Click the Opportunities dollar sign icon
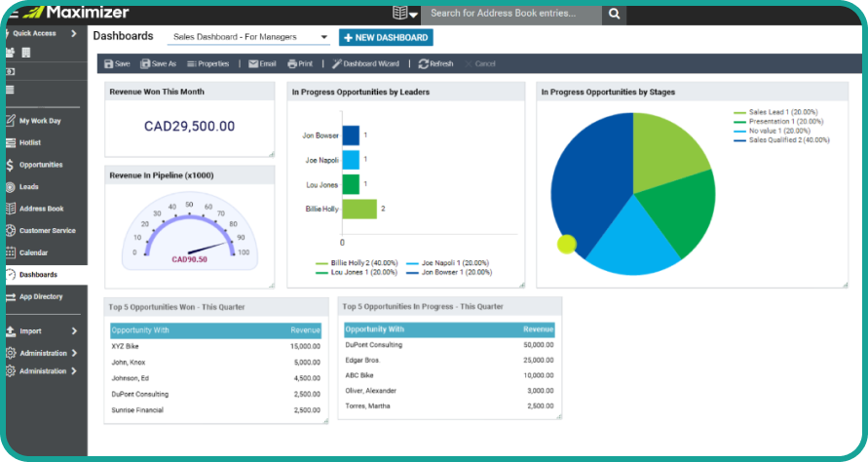The width and height of the screenshot is (868, 462). click(10, 165)
